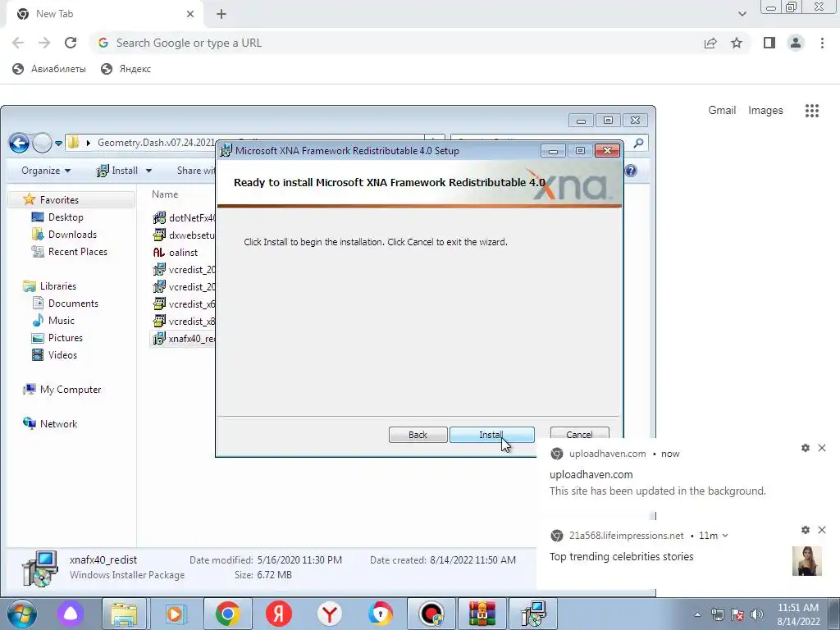The height and width of the screenshot is (630, 840).
Task: Expand the 11m notification chevron
Action: tap(725, 536)
